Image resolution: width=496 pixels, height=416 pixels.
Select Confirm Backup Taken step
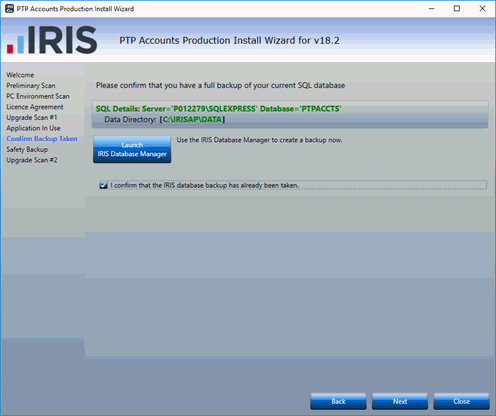(x=42, y=139)
